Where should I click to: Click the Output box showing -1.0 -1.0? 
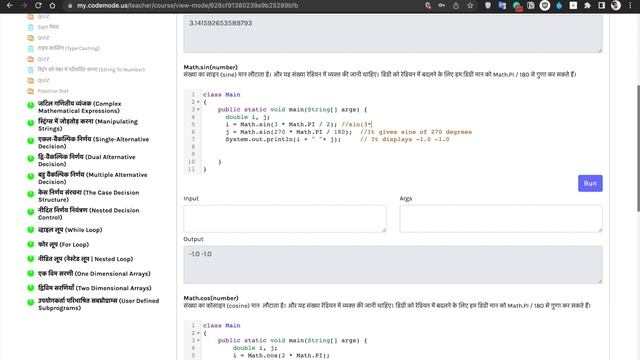(x=393, y=264)
